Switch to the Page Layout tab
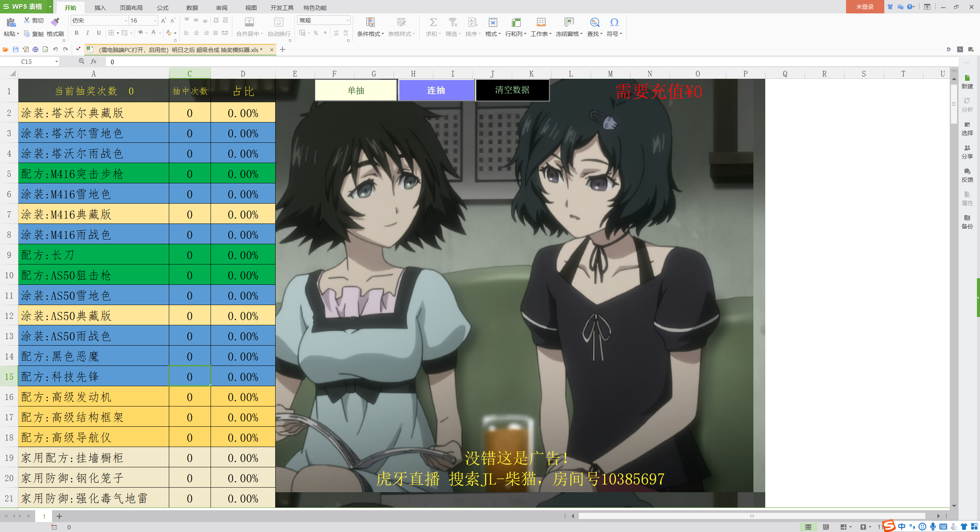Viewport: 980px width, 532px height. coord(131,8)
